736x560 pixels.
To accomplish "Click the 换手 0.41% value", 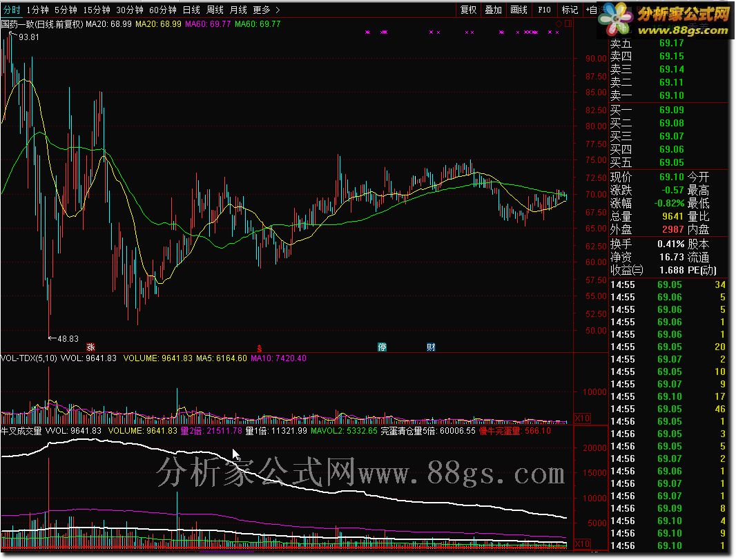I will pos(671,244).
